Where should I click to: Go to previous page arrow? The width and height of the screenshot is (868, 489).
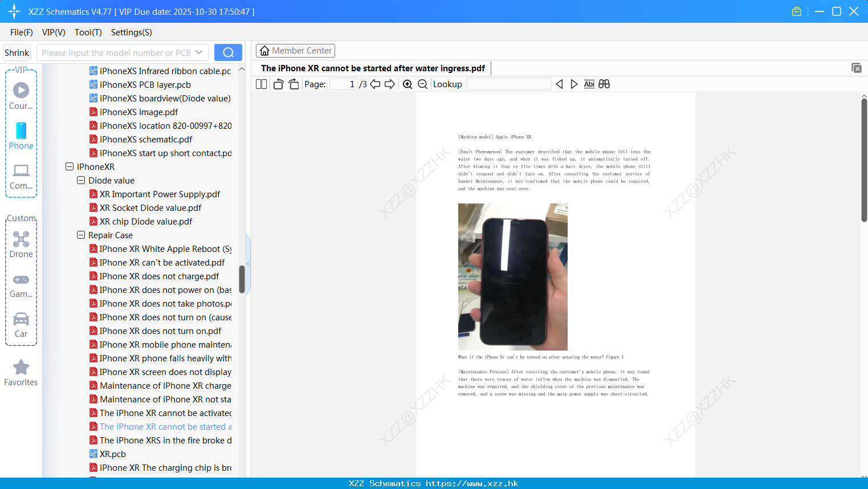(x=375, y=84)
